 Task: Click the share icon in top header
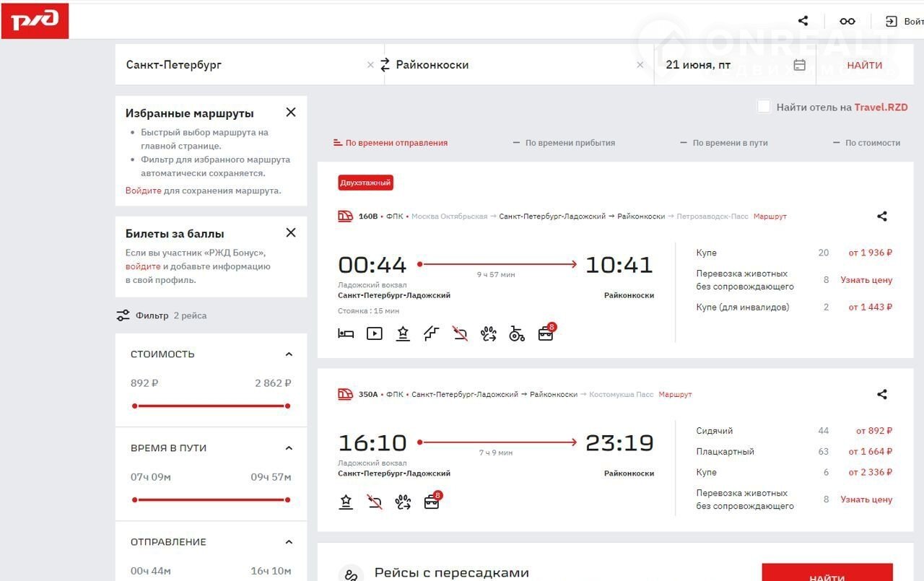[x=803, y=21]
